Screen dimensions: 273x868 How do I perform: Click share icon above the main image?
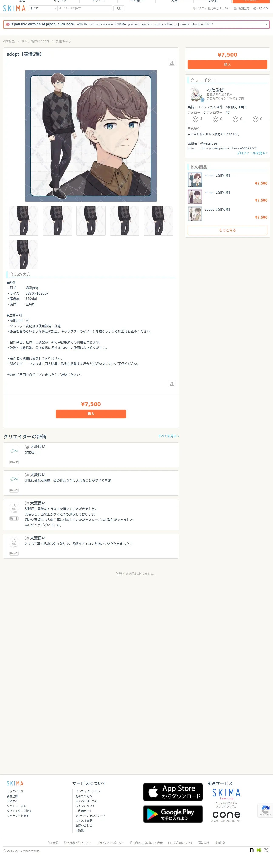point(172,63)
